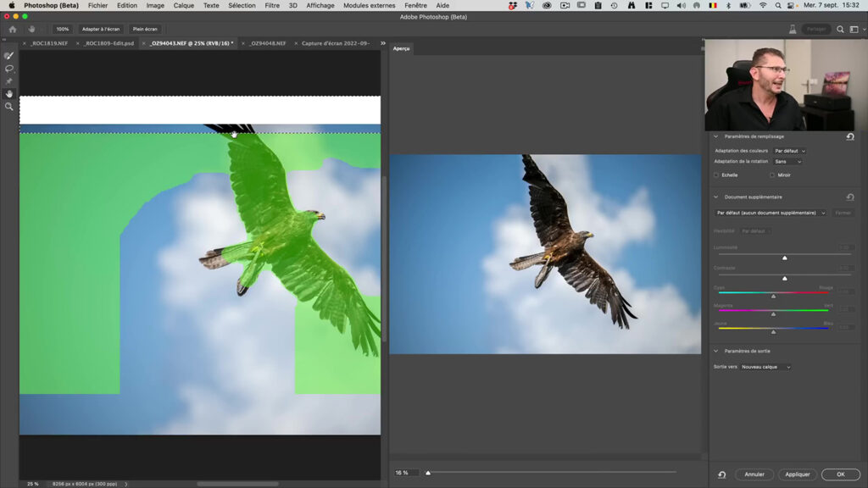The width and height of the screenshot is (868, 488).
Task: Click Adapter à l'écran button
Action: (101, 30)
